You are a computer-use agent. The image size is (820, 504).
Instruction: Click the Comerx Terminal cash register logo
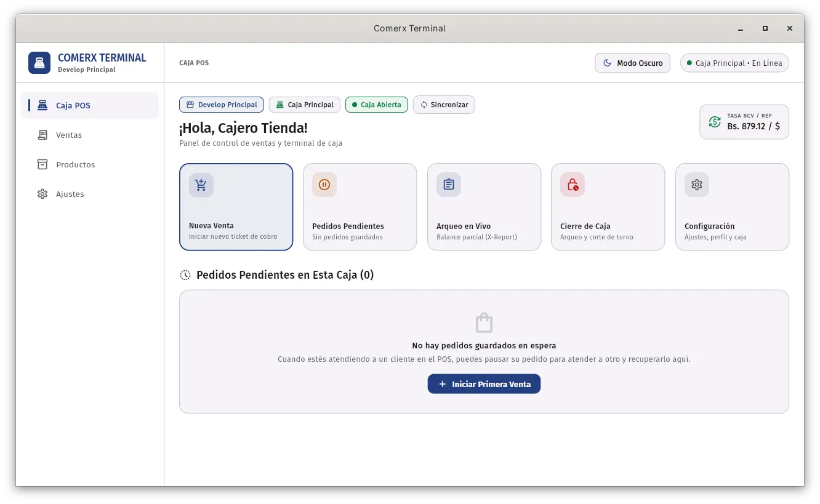[x=39, y=63]
